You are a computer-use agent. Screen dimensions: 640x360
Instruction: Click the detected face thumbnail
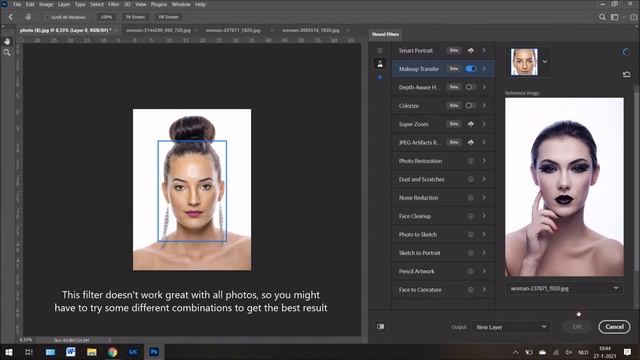click(x=524, y=62)
